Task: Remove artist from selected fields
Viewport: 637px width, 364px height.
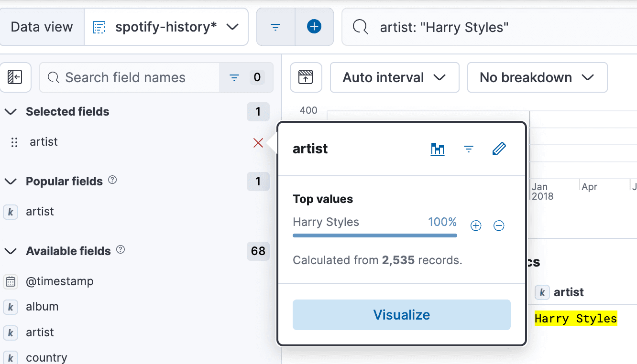Action: pyautogui.click(x=258, y=142)
